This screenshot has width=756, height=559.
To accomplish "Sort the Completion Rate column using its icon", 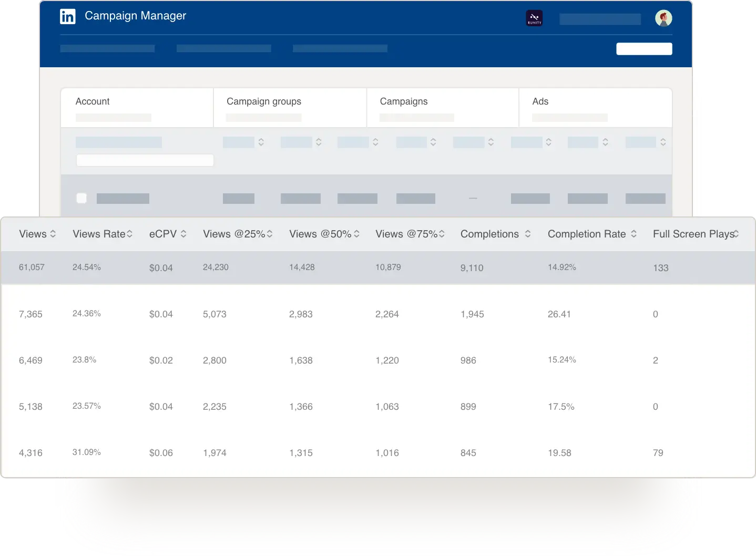I will pyautogui.click(x=635, y=234).
